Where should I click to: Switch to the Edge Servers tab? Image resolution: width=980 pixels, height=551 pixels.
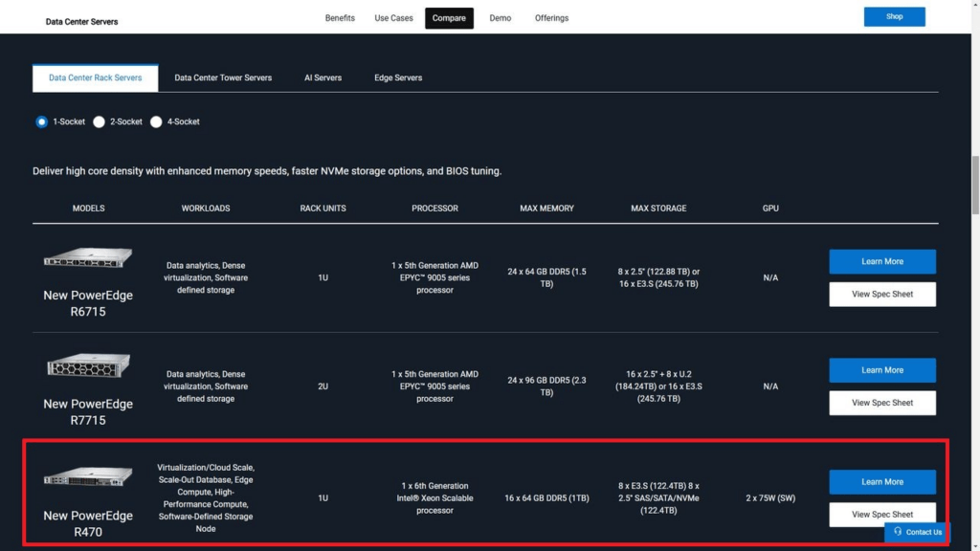(x=398, y=78)
